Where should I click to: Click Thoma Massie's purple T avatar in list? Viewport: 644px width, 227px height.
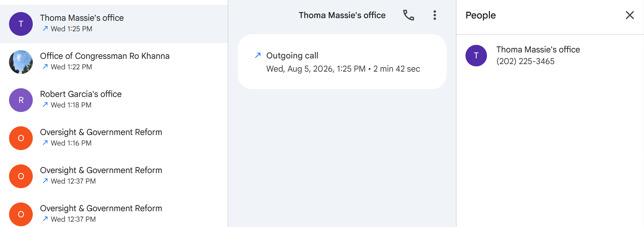(x=21, y=24)
